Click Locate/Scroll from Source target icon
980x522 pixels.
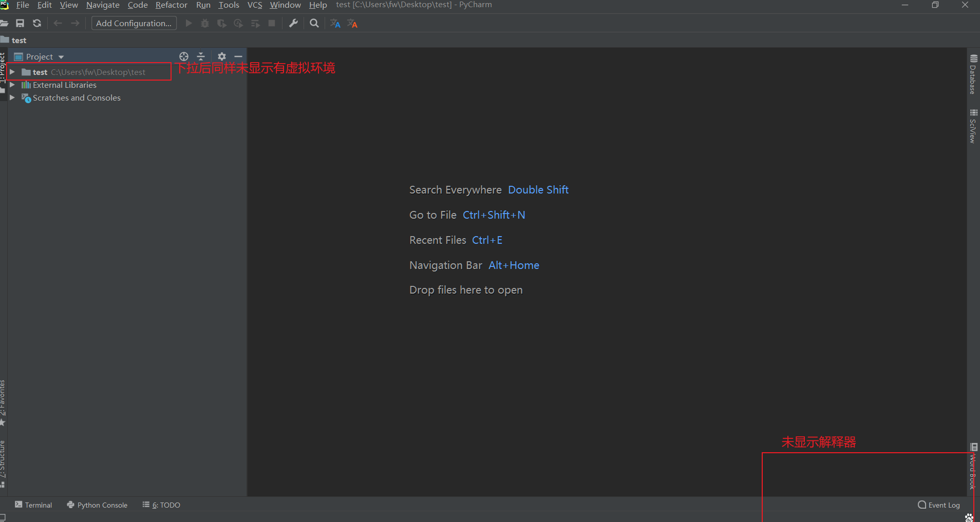coord(184,56)
